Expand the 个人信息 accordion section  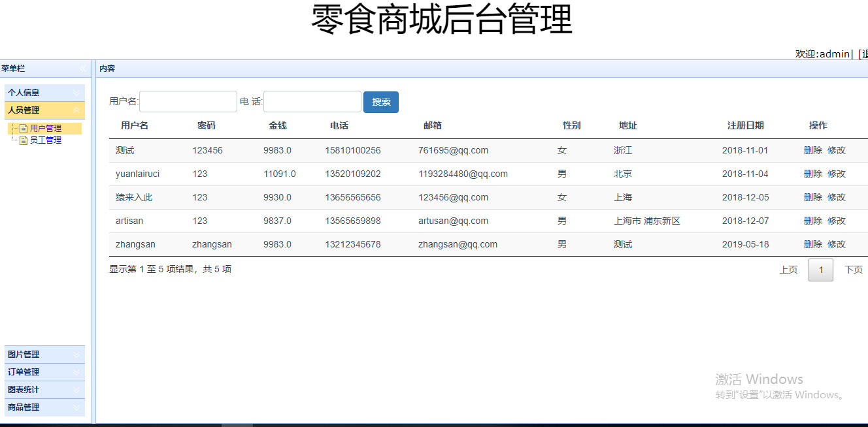77,93
